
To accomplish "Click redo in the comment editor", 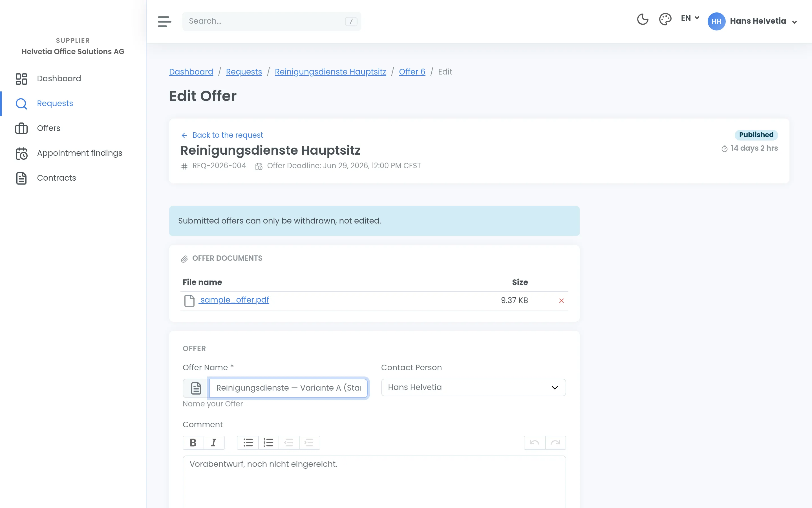I will [x=555, y=443].
